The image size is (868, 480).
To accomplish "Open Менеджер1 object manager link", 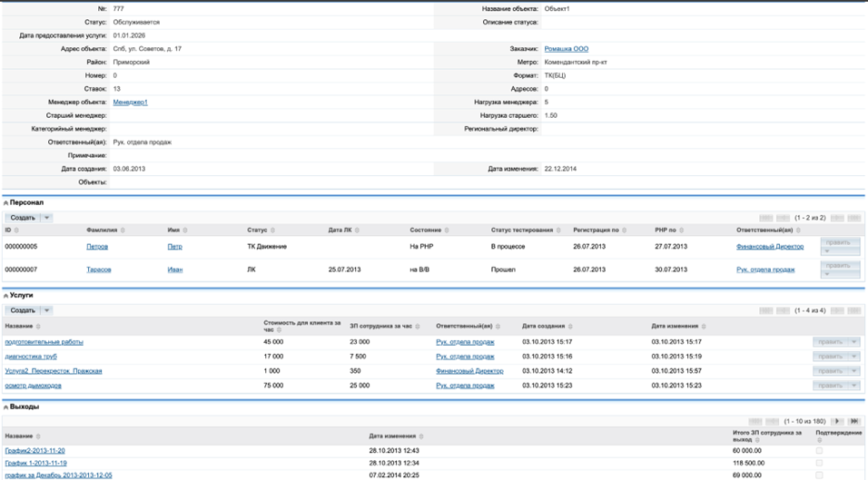I will point(130,103).
